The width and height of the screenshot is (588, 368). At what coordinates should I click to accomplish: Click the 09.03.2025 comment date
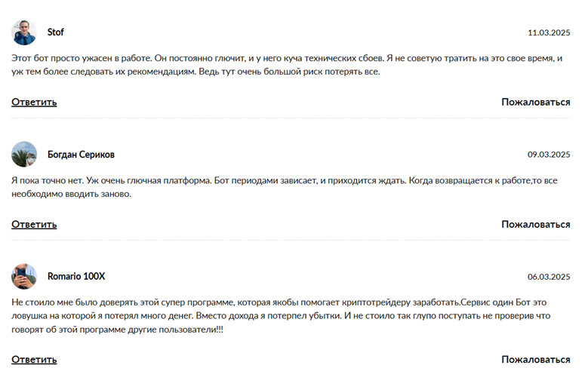pyautogui.click(x=549, y=155)
